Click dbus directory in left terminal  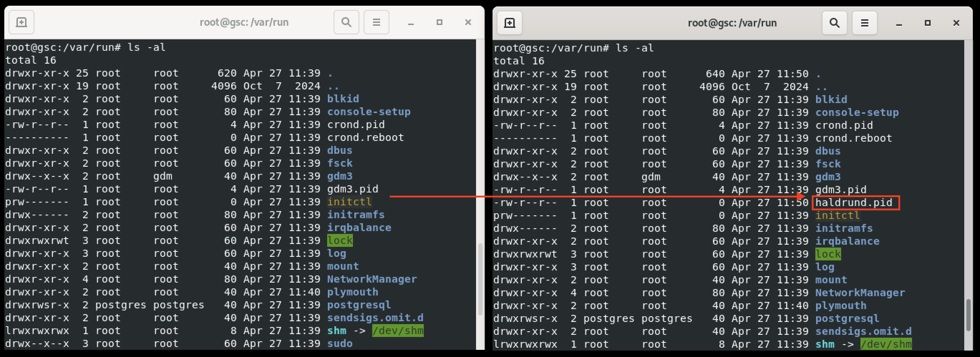coord(340,150)
